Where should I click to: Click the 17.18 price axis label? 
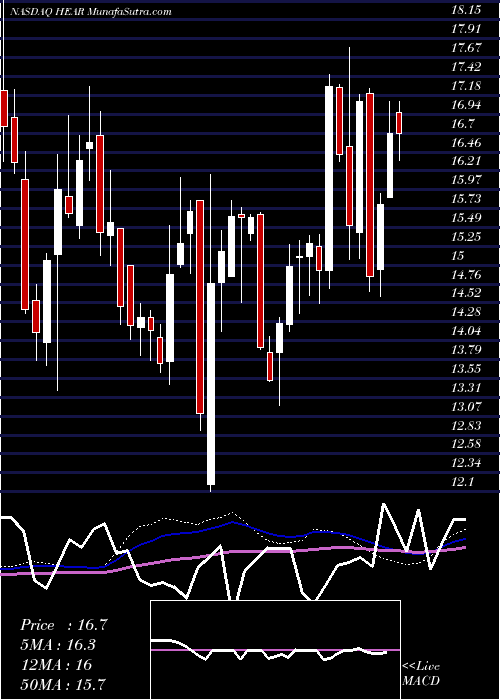(x=466, y=86)
